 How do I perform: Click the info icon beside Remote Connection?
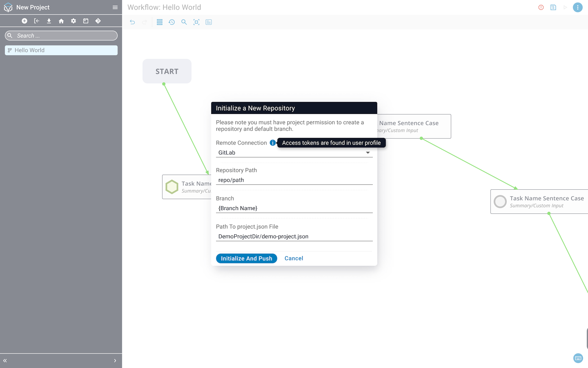point(272,143)
